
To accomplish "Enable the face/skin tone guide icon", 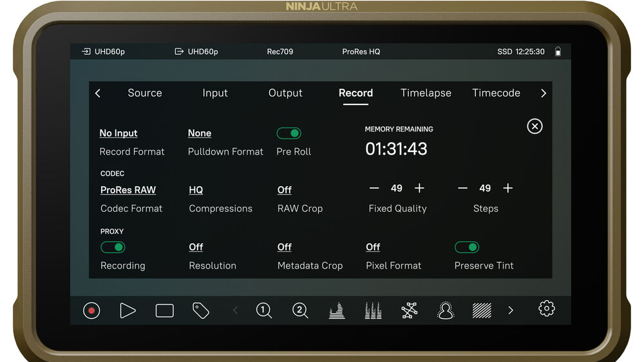I will (x=446, y=310).
